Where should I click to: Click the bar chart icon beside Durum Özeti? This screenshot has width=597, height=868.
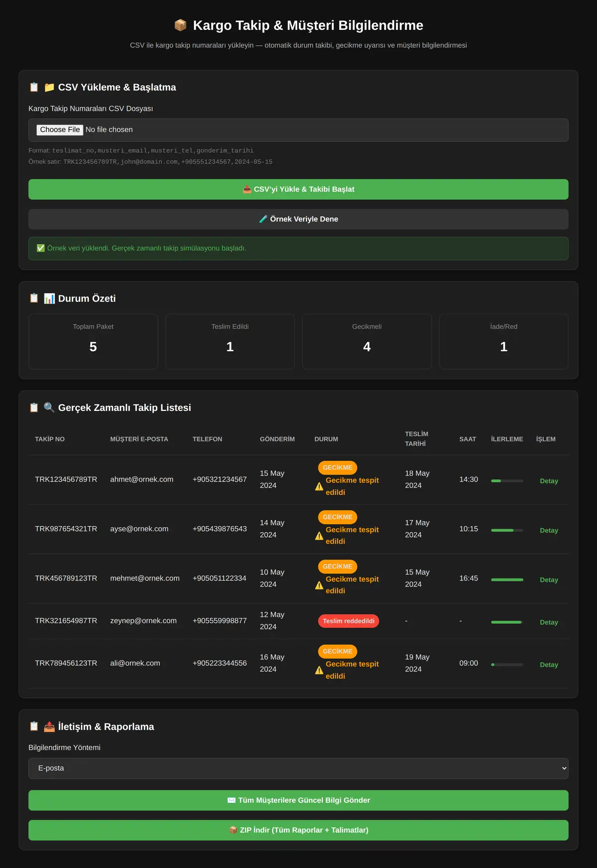(x=49, y=298)
